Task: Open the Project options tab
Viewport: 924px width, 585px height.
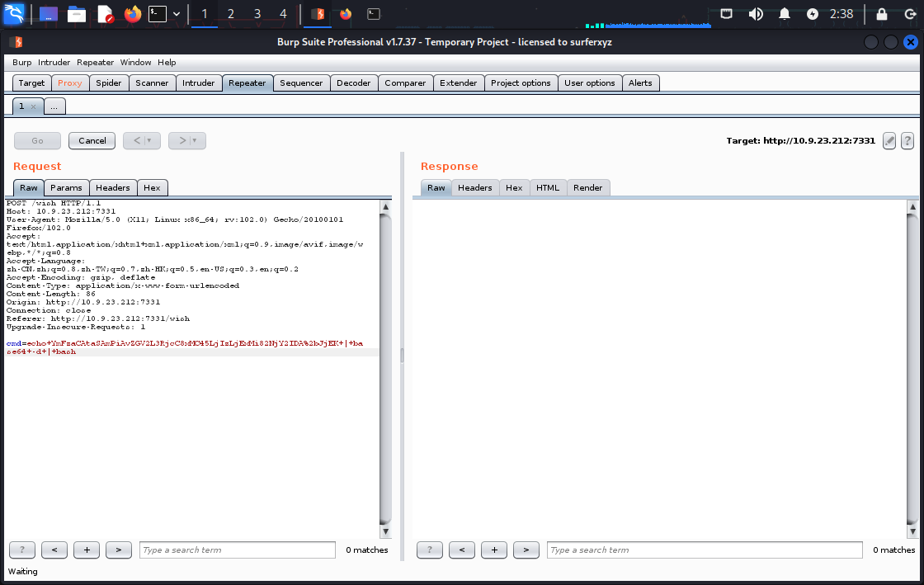Action: [x=521, y=83]
